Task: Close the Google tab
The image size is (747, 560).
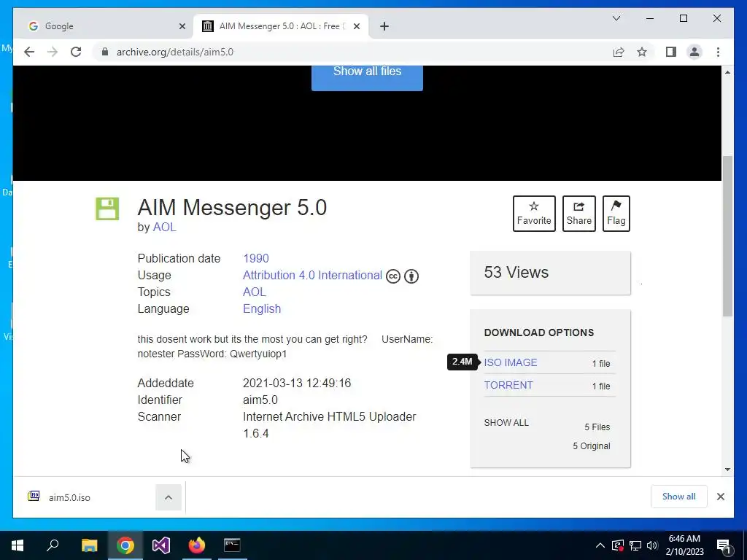Action: 182,27
